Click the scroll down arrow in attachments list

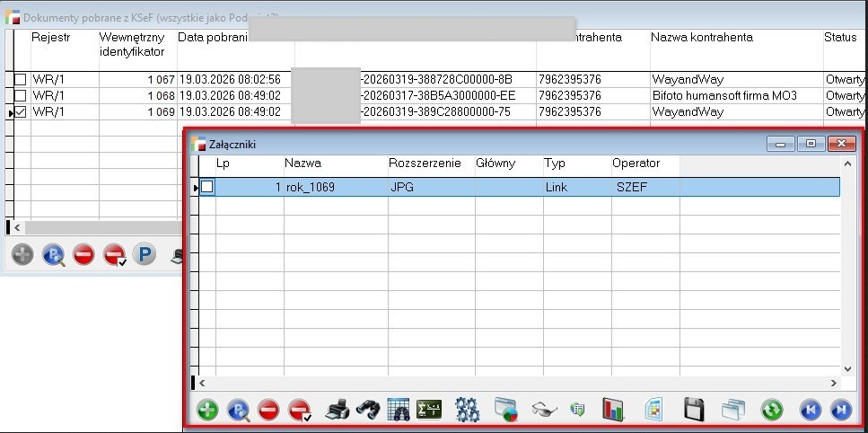(847, 368)
